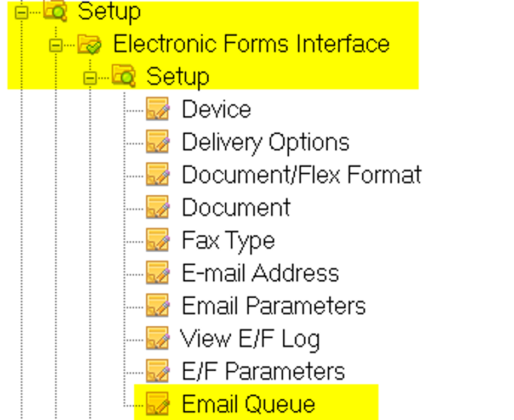Open the E/F Parameters entry
This screenshot has width=514, height=420.
[x=263, y=371]
